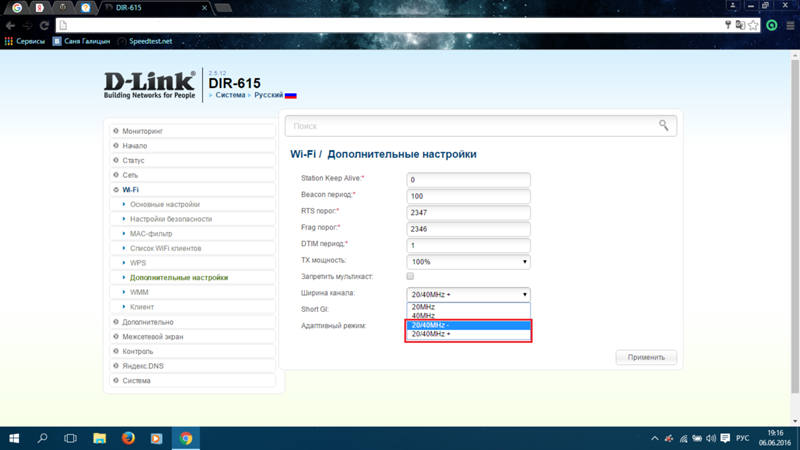Image resolution: width=800 pixels, height=450 pixels.
Task: Open the Клиент settings item
Action: pyautogui.click(x=192, y=307)
